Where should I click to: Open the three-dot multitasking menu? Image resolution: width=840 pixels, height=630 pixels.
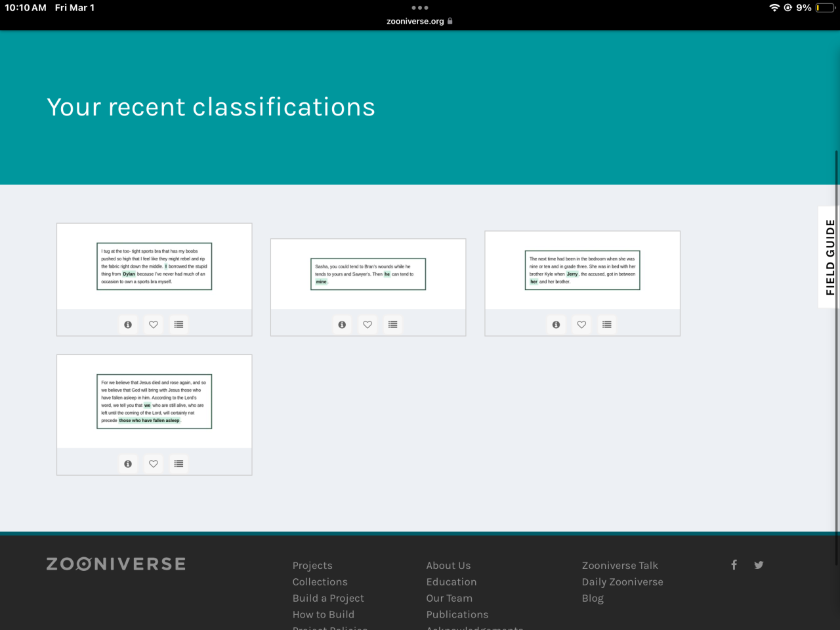click(x=420, y=8)
